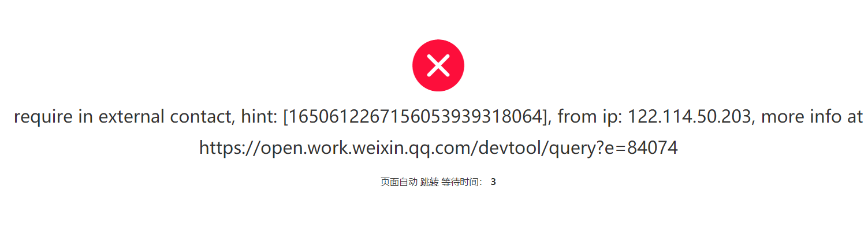868x251 pixels.
Task: Click the word "hint:" in the message
Action: (259, 117)
